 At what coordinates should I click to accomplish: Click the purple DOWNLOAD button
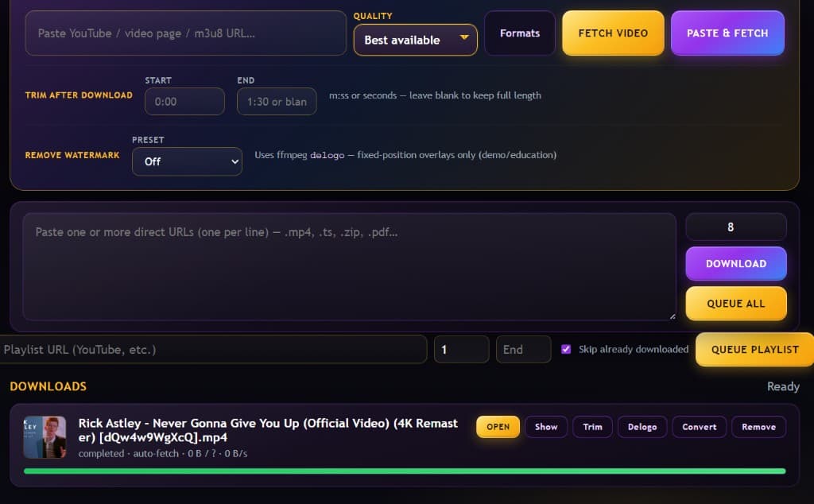click(736, 264)
